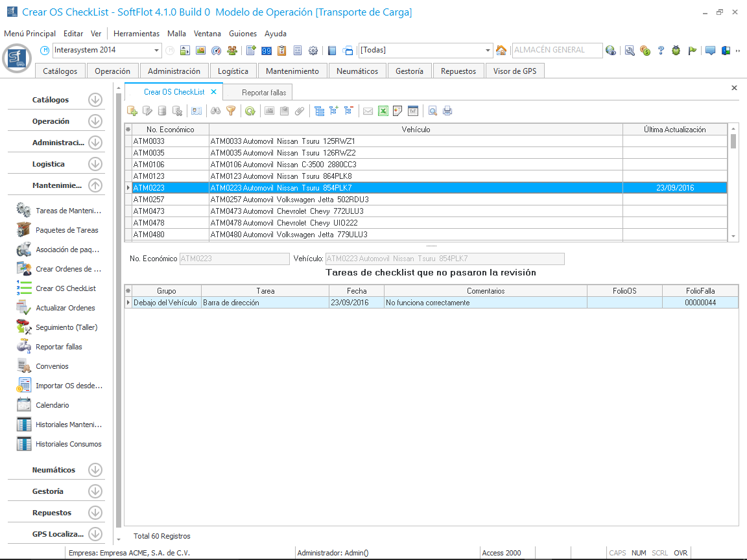
Task: Click the green refresh icon
Action: pos(250,111)
